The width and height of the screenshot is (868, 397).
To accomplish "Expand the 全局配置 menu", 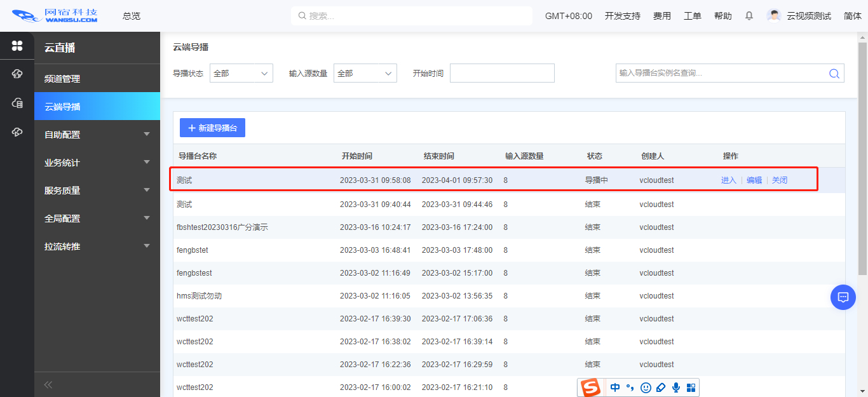I will [97, 218].
